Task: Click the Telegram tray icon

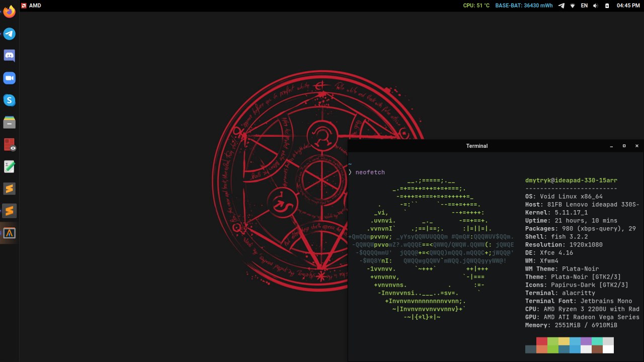Action: [561, 6]
